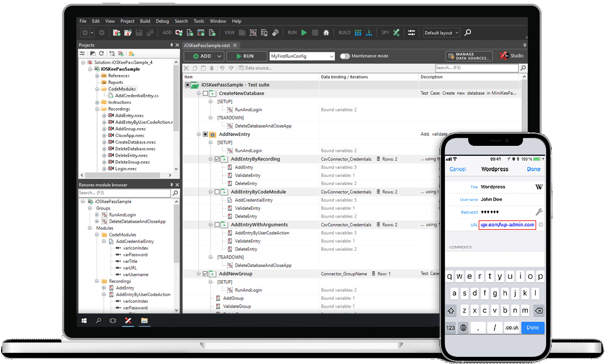Click the refresh icon in Projects panel toolbar
The width and height of the screenshot is (608, 364).
coord(102,53)
